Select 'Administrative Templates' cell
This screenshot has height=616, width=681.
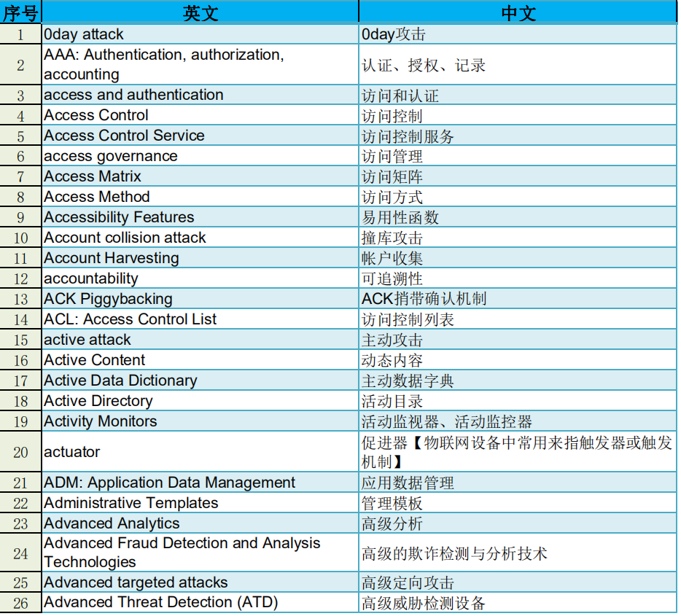tap(201, 503)
